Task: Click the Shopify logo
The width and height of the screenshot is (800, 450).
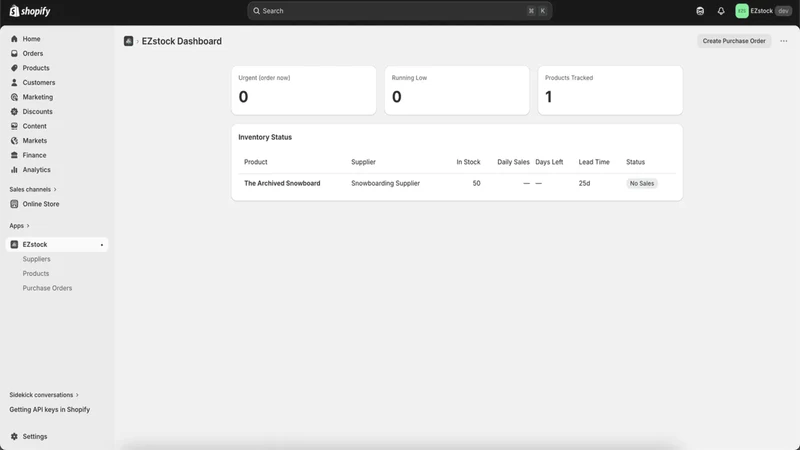Action: [30, 11]
